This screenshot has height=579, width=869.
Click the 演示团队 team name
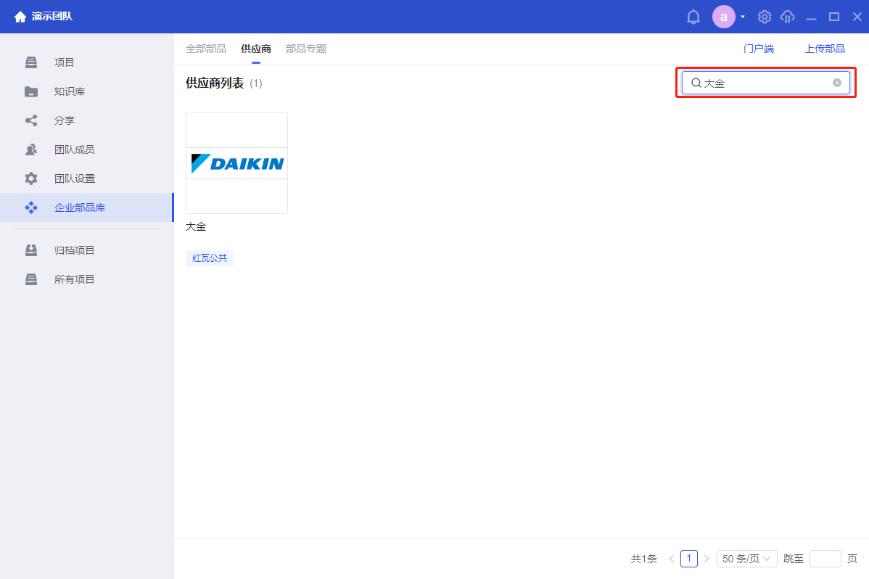52,17
